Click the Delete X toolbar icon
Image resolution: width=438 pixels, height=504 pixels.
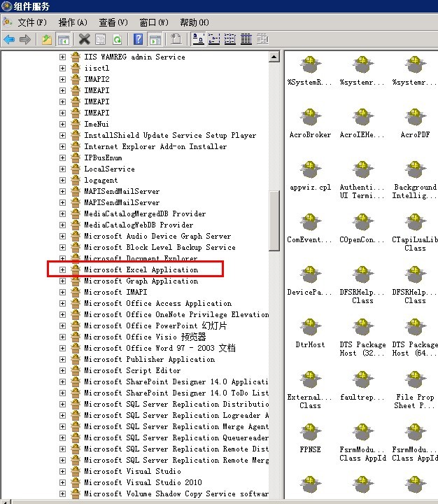85,40
